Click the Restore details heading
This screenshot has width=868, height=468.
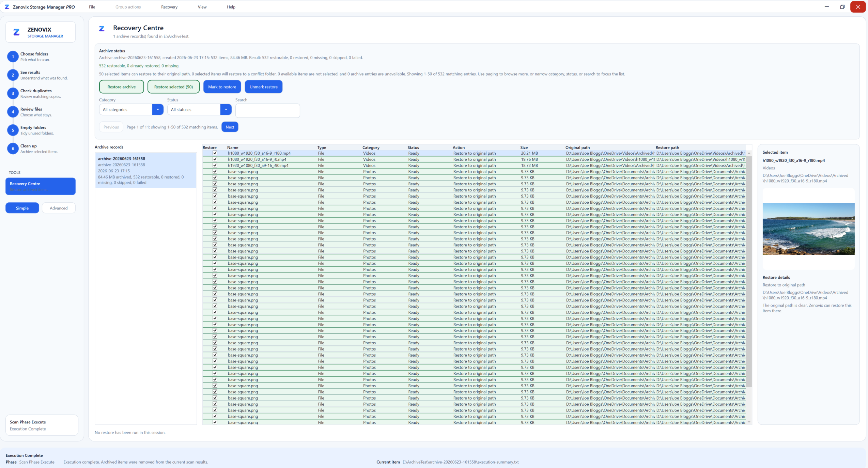tap(776, 277)
